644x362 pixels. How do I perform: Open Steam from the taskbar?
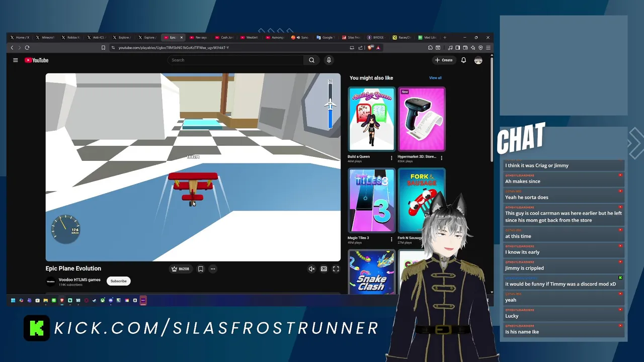[94, 300]
